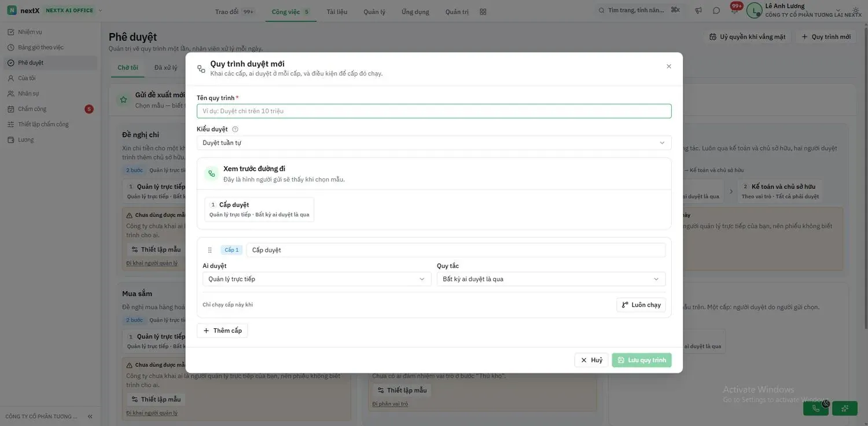Focus the Tên quy trình input field
This screenshot has height=426, width=868.
[434, 111]
